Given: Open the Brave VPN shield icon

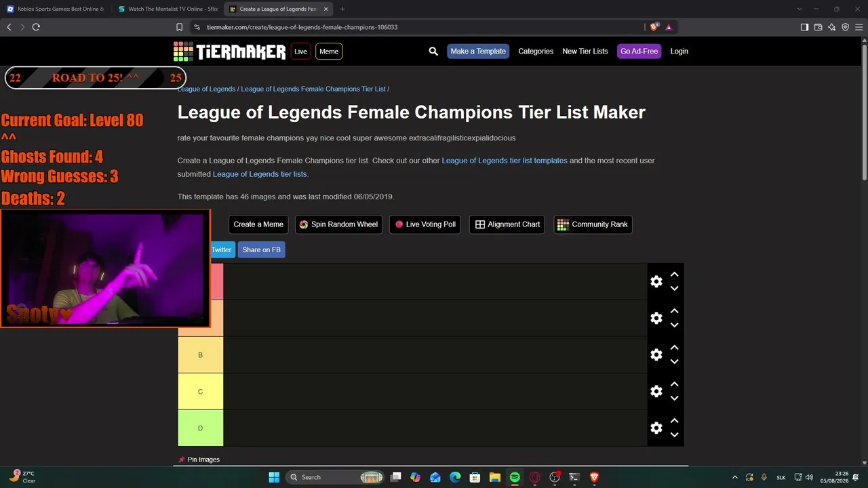Looking at the screenshot, I should 845,27.
